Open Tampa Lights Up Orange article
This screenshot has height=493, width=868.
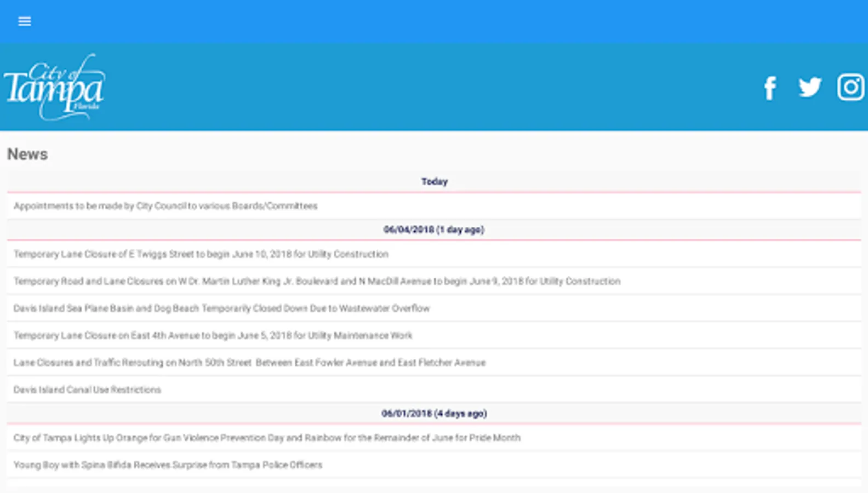[434, 438]
